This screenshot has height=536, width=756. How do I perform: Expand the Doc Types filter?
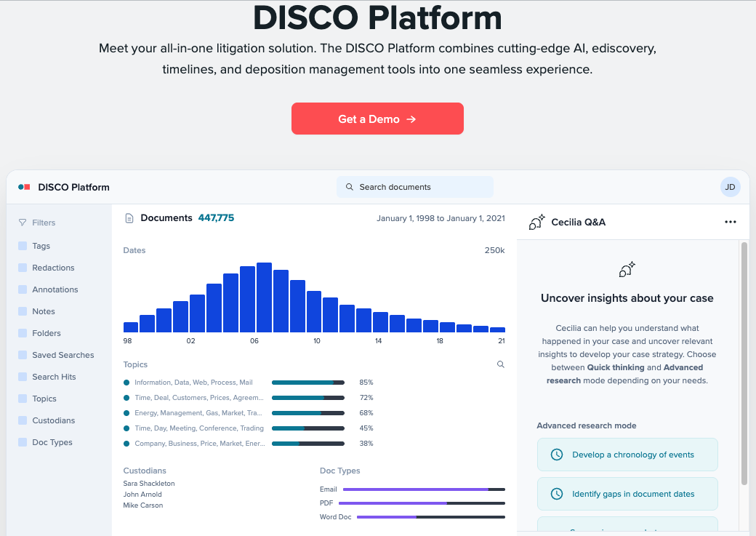pyautogui.click(x=52, y=442)
